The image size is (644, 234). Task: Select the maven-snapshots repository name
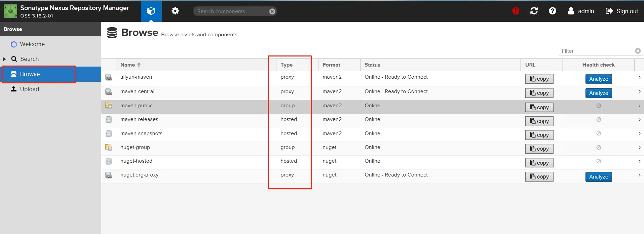click(141, 133)
